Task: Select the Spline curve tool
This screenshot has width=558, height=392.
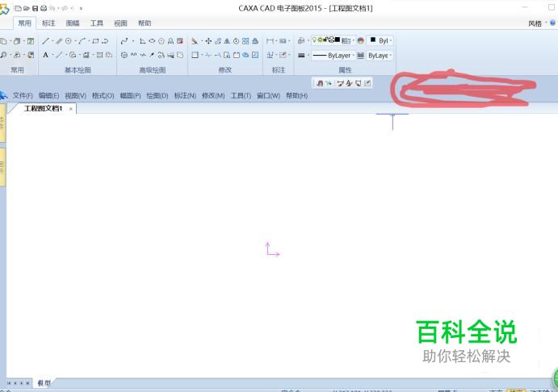Action: [x=124, y=41]
